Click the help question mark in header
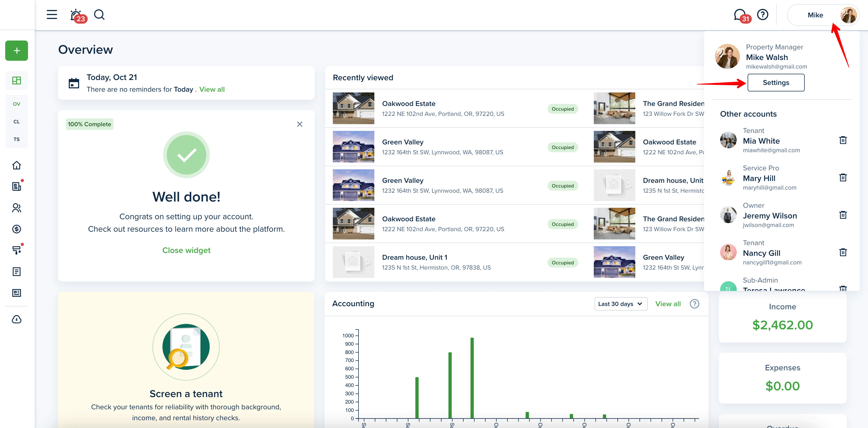This screenshot has width=868, height=428. [x=762, y=15]
